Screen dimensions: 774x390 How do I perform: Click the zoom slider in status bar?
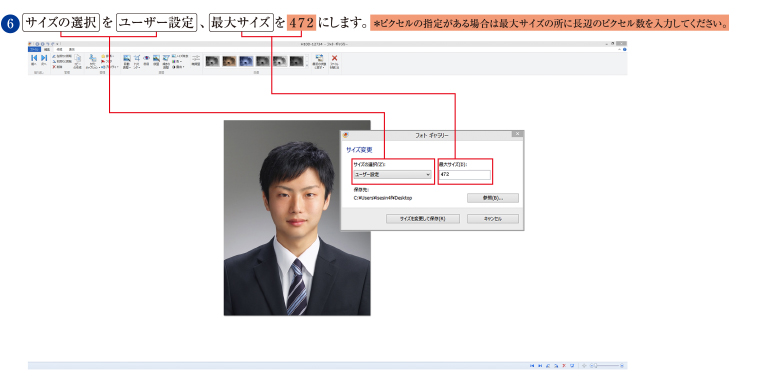pyautogui.click(x=608, y=366)
